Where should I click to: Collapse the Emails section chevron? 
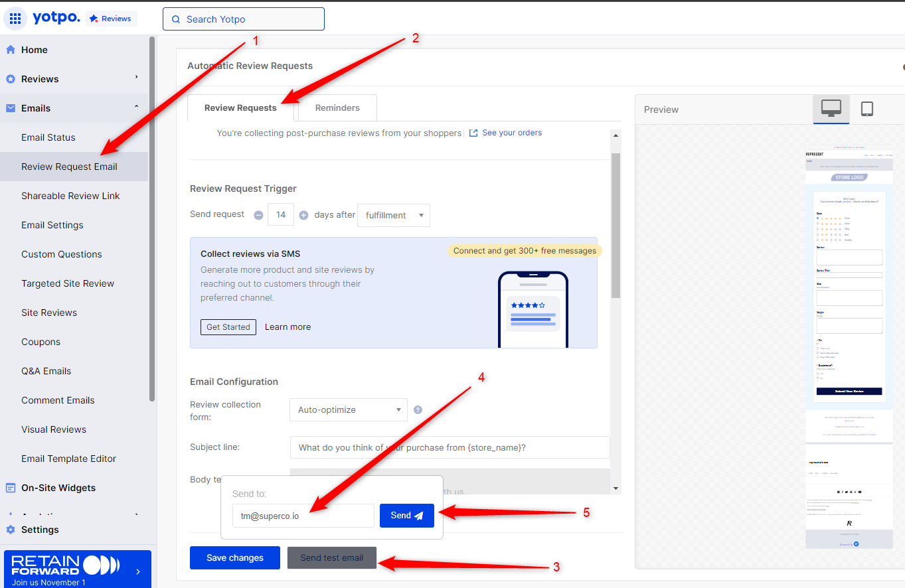pos(137,107)
